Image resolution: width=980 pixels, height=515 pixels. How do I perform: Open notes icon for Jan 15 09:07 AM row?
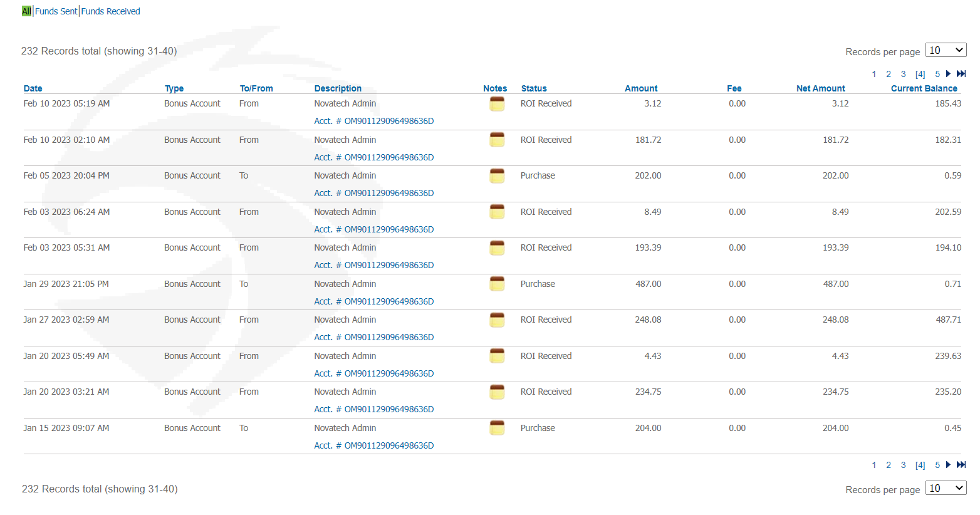pyautogui.click(x=497, y=429)
